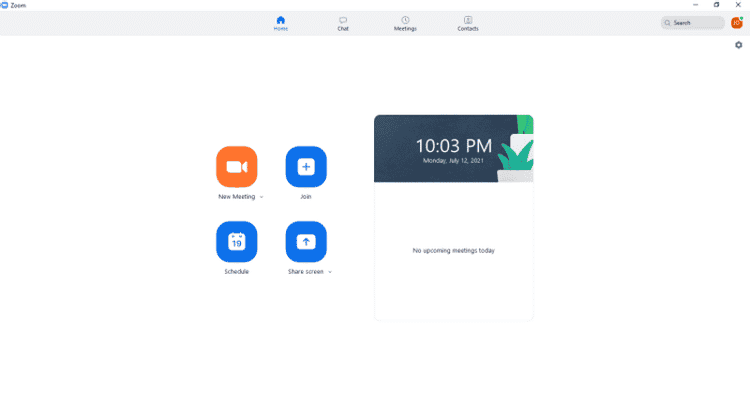Click the Share screen arrow icon
Screen dimensions: 750x402
[306, 242]
